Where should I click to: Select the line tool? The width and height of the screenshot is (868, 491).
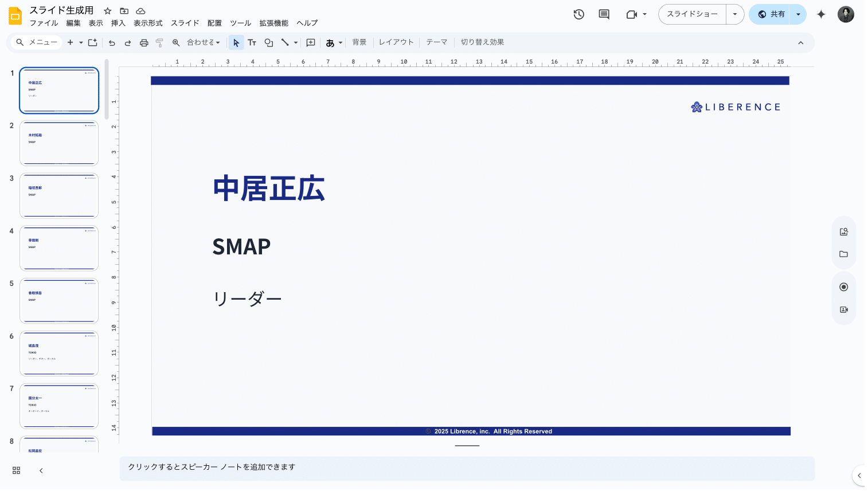(285, 42)
